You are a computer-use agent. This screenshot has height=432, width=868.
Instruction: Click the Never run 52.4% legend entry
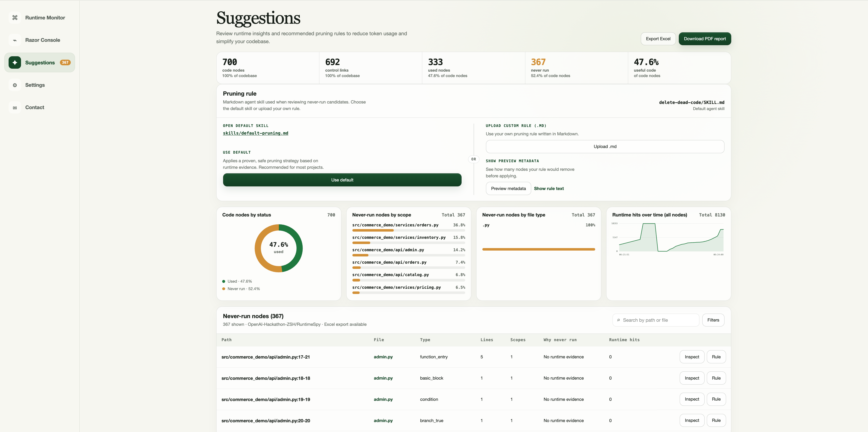pos(241,289)
